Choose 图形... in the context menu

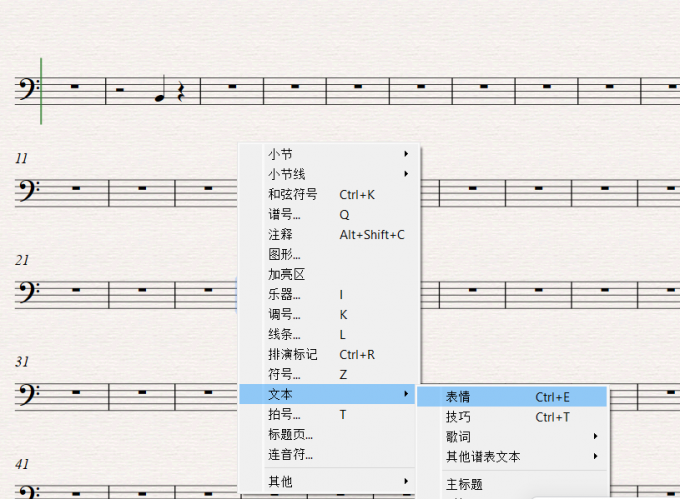coord(328,254)
